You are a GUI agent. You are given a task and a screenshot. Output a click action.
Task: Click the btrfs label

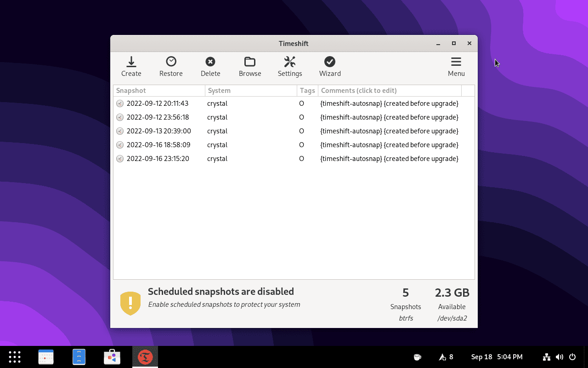pos(406,318)
